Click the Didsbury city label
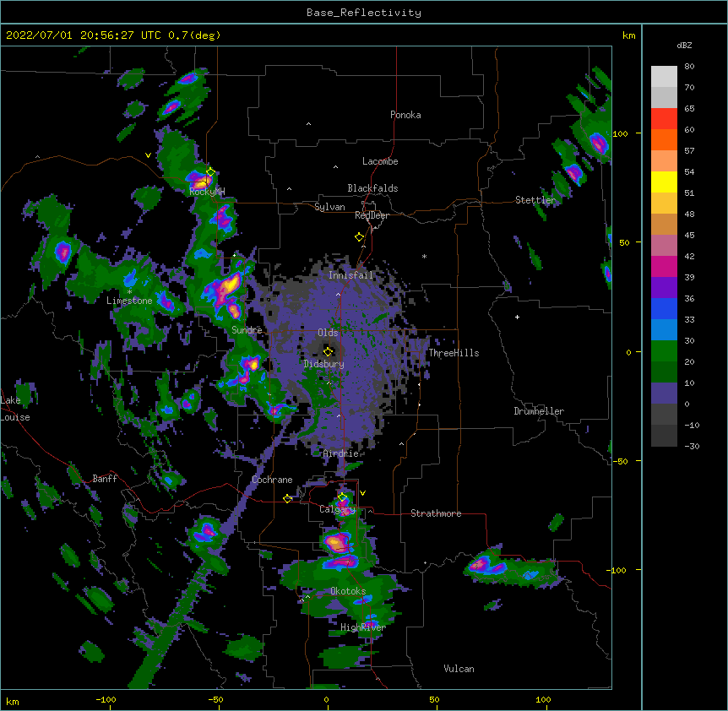 tap(323, 364)
